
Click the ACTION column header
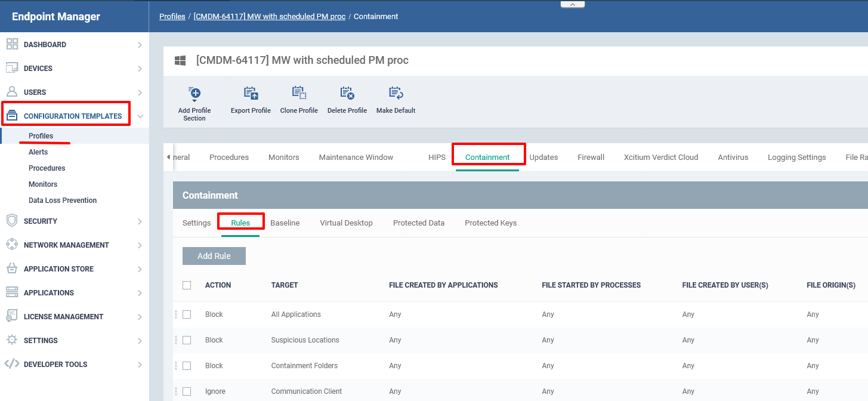(x=218, y=285)
